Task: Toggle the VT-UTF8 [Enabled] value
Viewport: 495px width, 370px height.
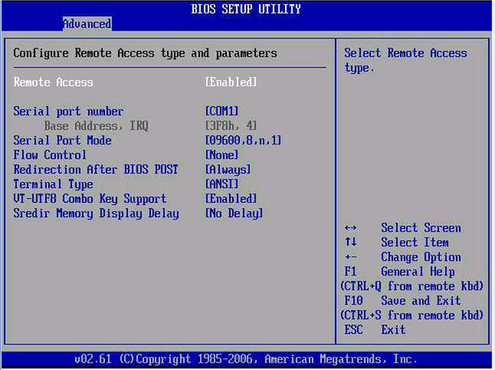Action: (x=231, y=199)
